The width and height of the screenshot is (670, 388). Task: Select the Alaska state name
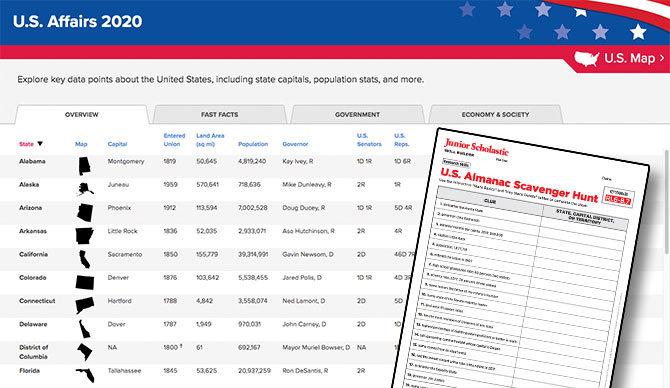click(x=29, y=185)
